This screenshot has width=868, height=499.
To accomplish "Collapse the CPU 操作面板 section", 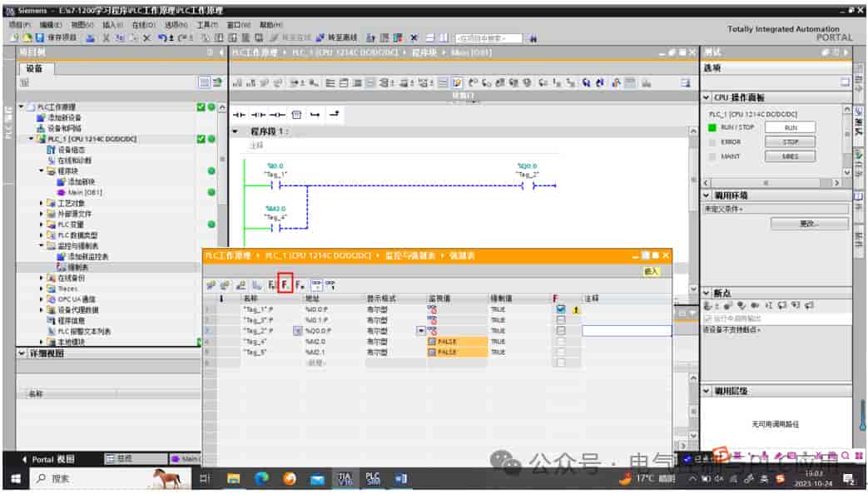I will [x=707, y=97].
